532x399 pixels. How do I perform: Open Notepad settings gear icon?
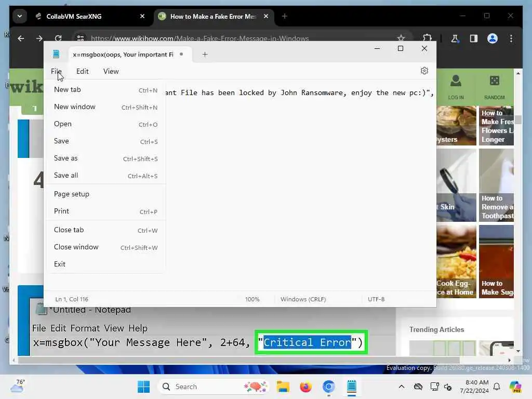pos(424,71)
